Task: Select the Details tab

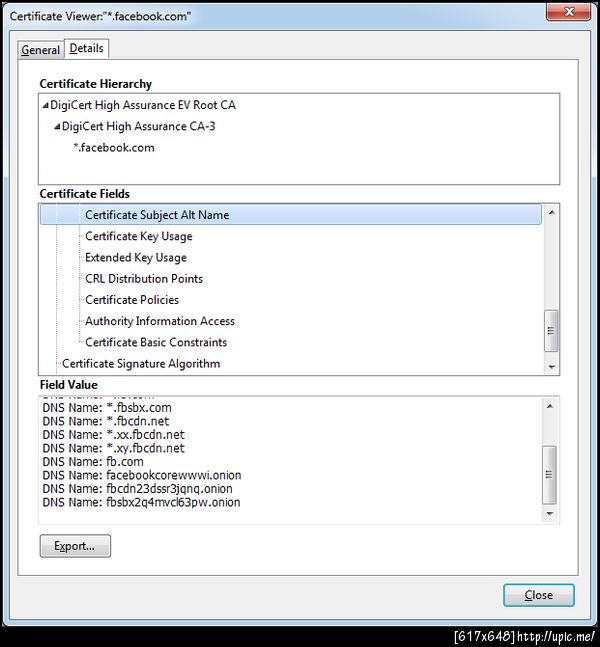Action: (x=87, y=48)
